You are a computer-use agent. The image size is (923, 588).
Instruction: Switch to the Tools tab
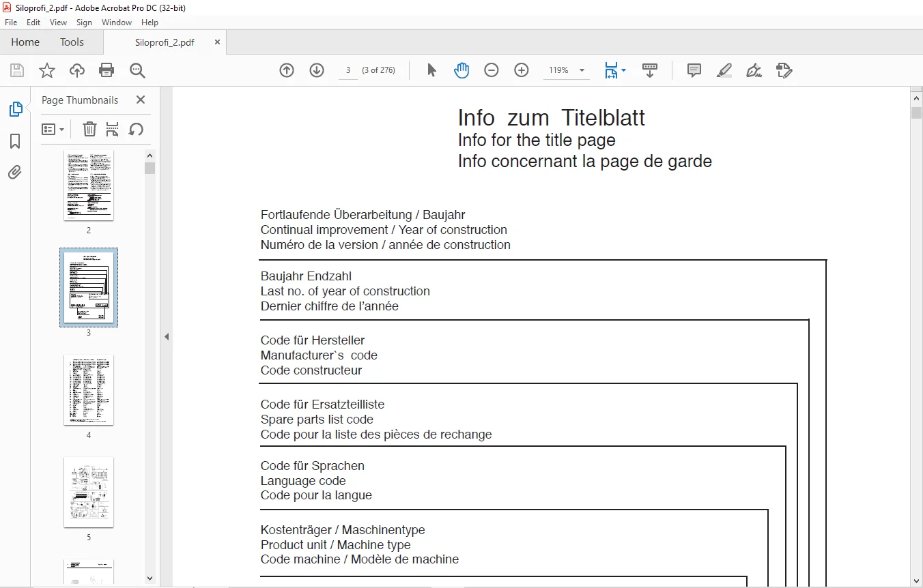(x=72, y=42)
